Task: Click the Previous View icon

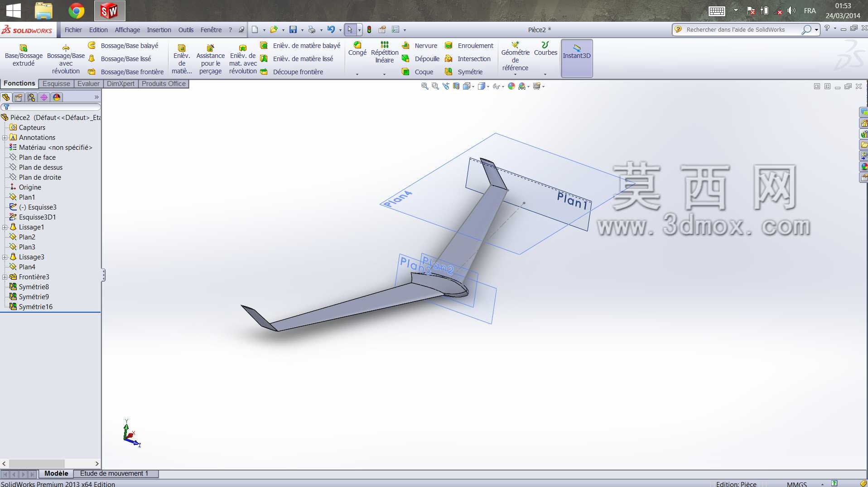Action: [446, 86]
